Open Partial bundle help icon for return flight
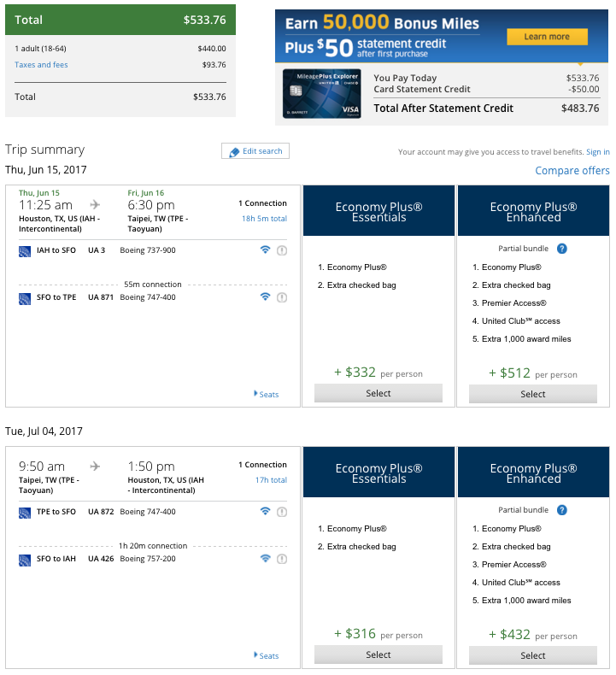The image size is (616, 675). 562,510
